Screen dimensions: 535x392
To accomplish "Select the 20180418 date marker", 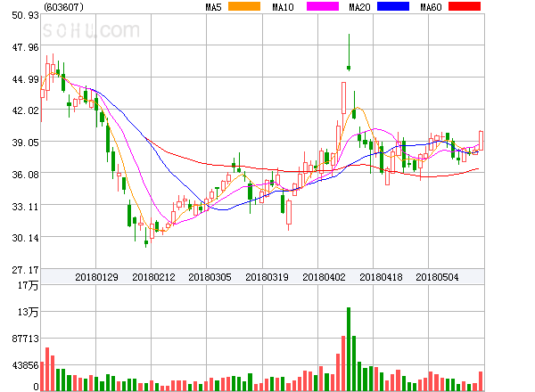I will coord(381,277).
